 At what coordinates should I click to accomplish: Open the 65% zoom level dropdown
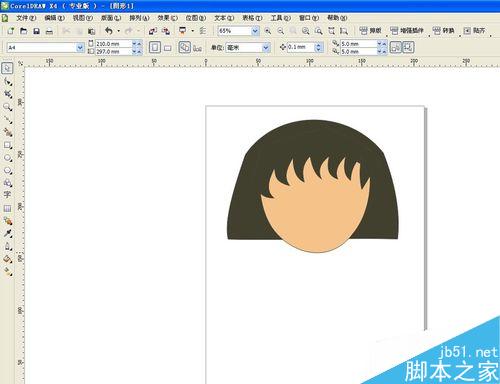point(255,31)
